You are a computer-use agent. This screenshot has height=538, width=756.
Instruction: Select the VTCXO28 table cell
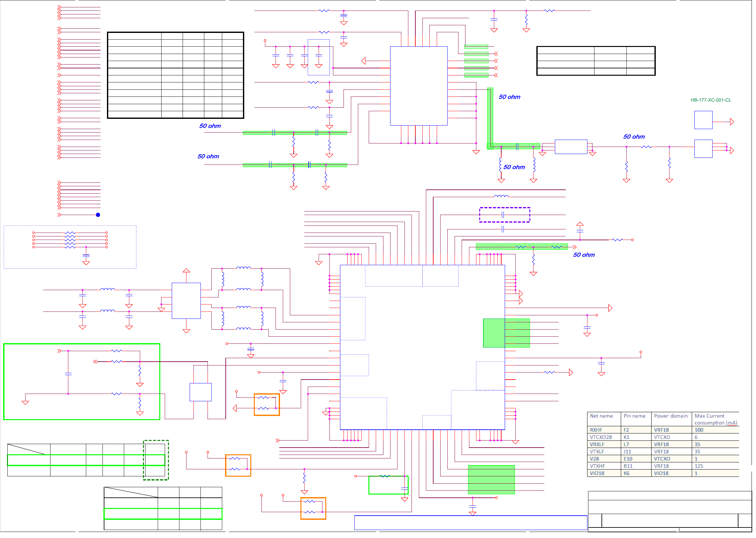[x=601, y=437]
